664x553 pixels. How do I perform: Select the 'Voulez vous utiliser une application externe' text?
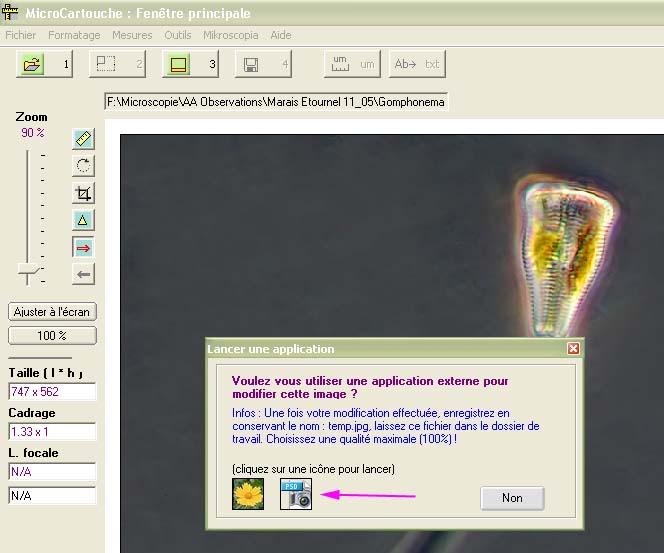(x=370, y=387)
